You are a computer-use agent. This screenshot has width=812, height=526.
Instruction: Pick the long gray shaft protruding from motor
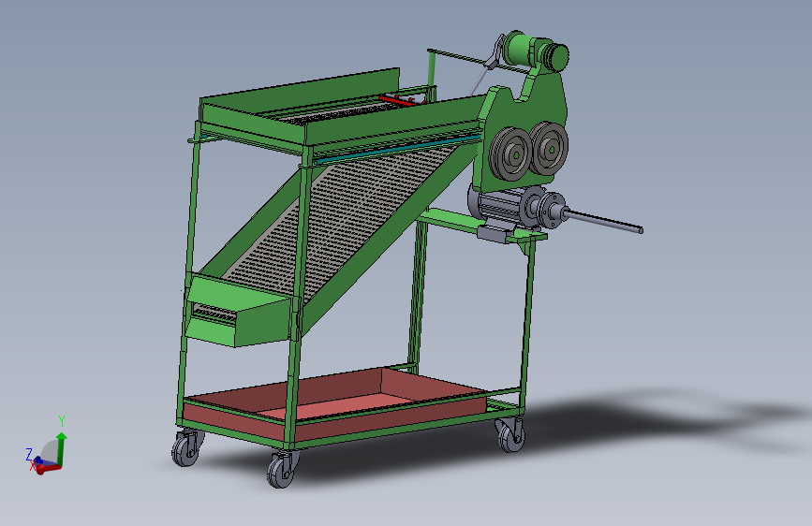[603, 220]
